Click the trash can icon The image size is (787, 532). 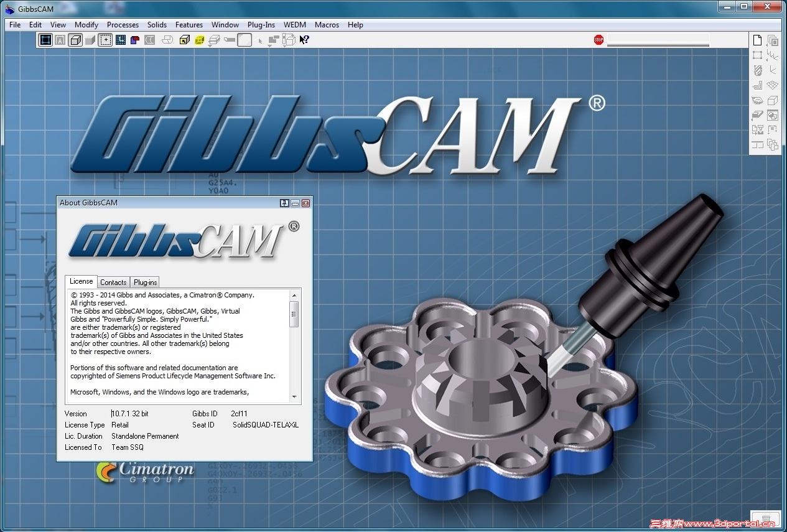coord(766,518)
